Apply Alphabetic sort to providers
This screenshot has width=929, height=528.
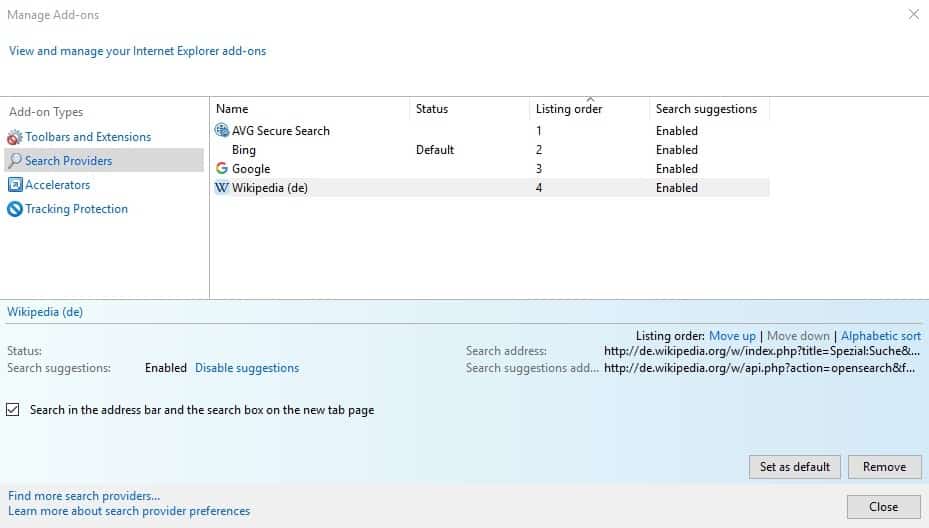tap(880, 336)
